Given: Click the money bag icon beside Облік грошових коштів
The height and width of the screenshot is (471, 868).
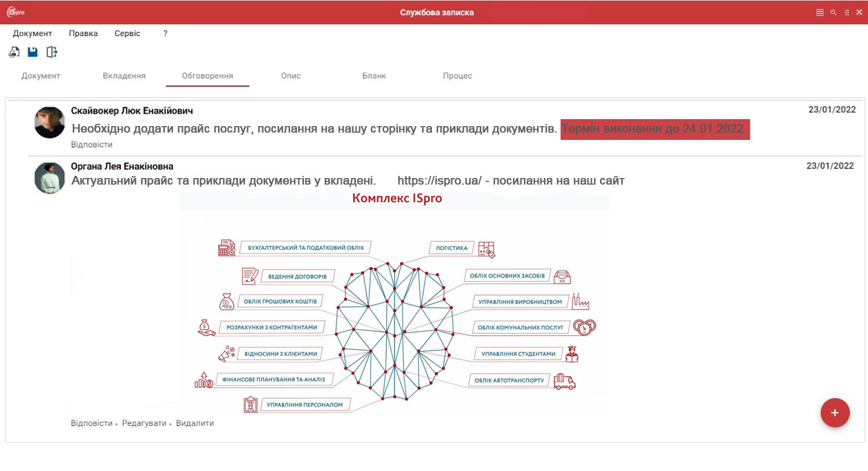Looking at the screenshot, I should tap(226, 301).
